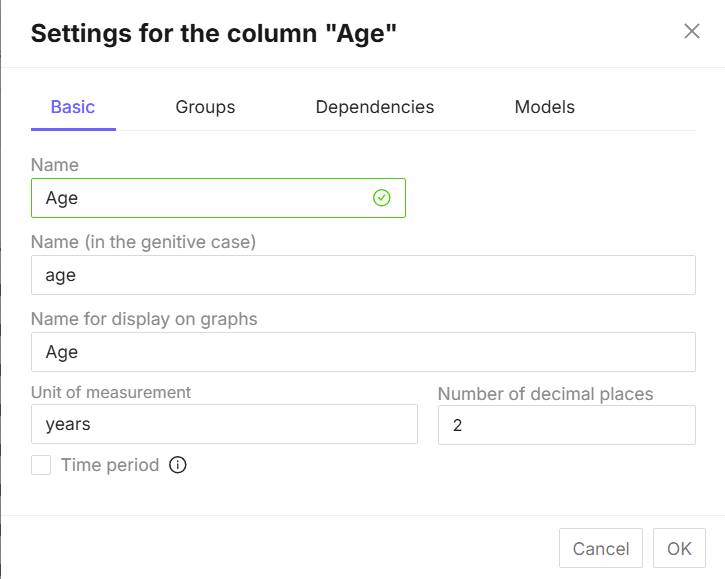Click the Unit of measurement field
The width and height of the screenshot is (725, 579).
tap(224, 424)
